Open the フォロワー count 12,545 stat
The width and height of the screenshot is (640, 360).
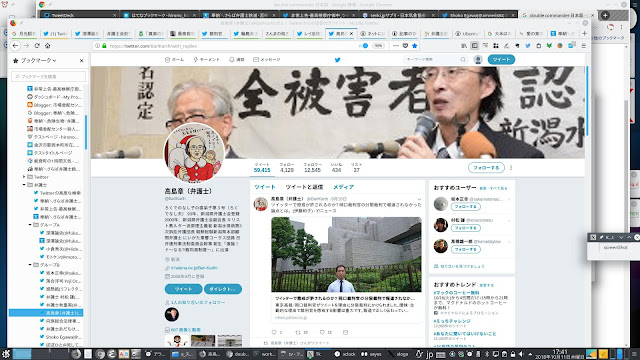pos(312,167)
